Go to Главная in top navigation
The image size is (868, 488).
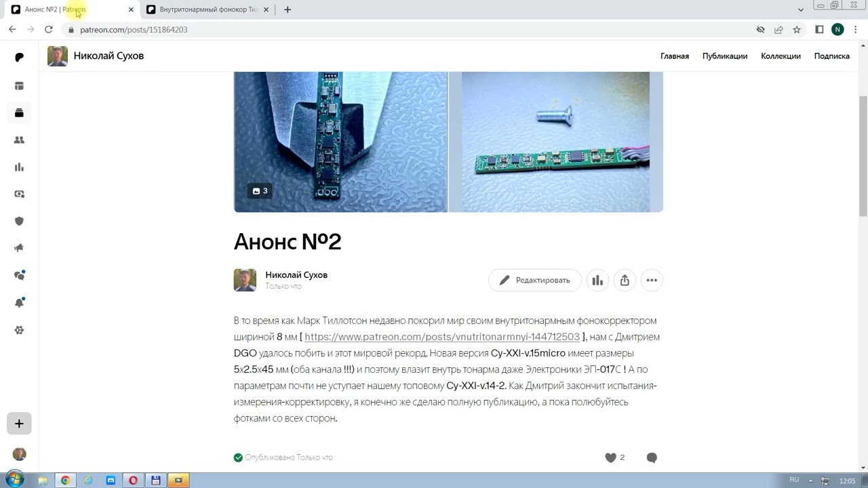point(675,56)
